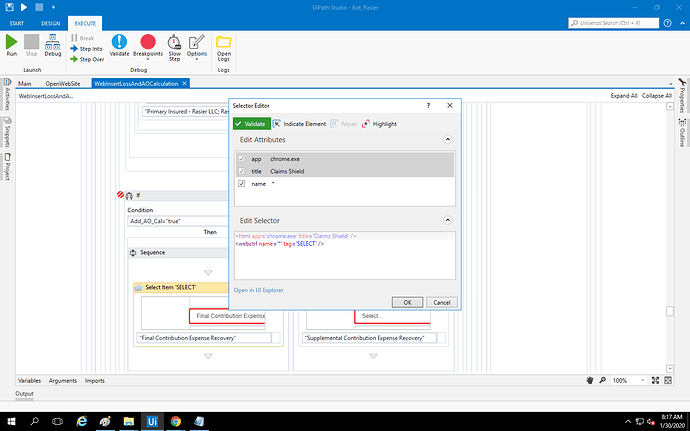Viewport: 690px width, 431px height.
Task: Validate the workflow from ribbon
Action: [119, 45]
